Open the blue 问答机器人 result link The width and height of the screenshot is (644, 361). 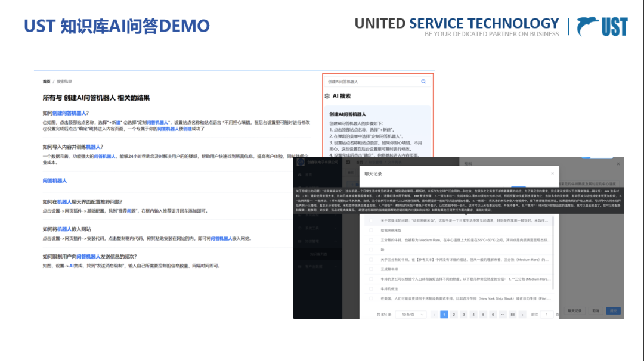55,181
